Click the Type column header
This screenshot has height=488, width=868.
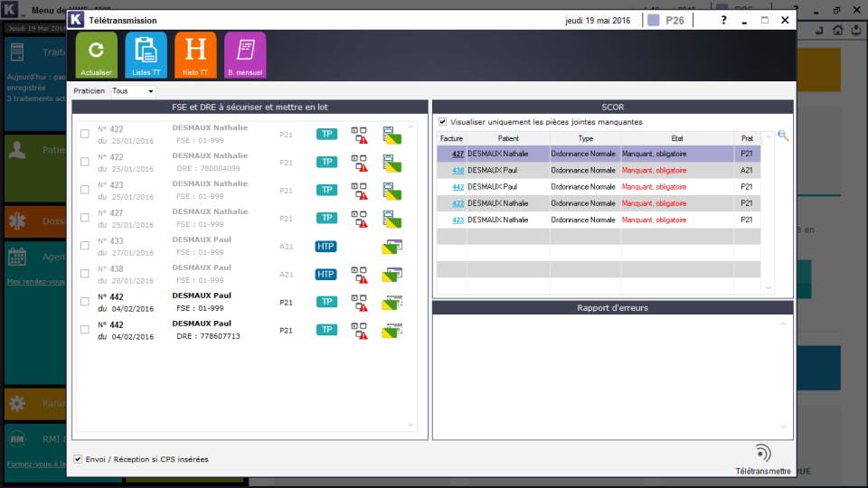click(585, 138)
